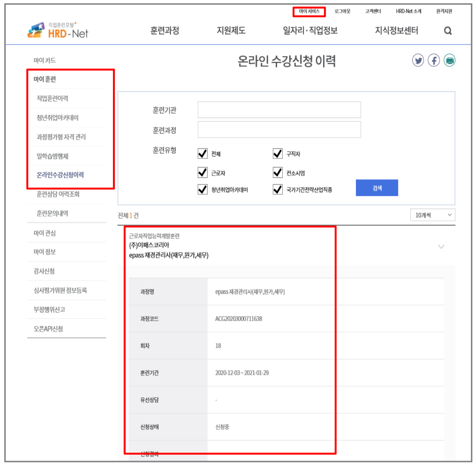Open the 일자리·직업정보 main menu
The image size is (476, 466).
(310, 31)
